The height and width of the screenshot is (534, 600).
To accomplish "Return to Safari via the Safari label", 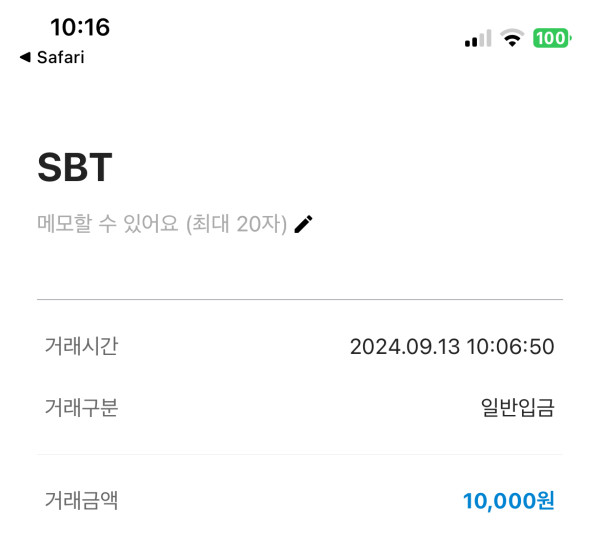I will 60,58.
